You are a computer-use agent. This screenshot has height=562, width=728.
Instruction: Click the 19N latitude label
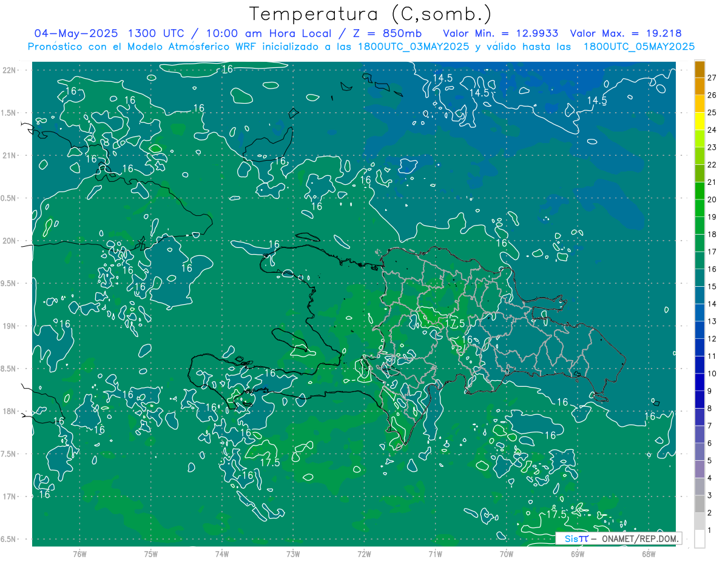click(x=10, y=326)
